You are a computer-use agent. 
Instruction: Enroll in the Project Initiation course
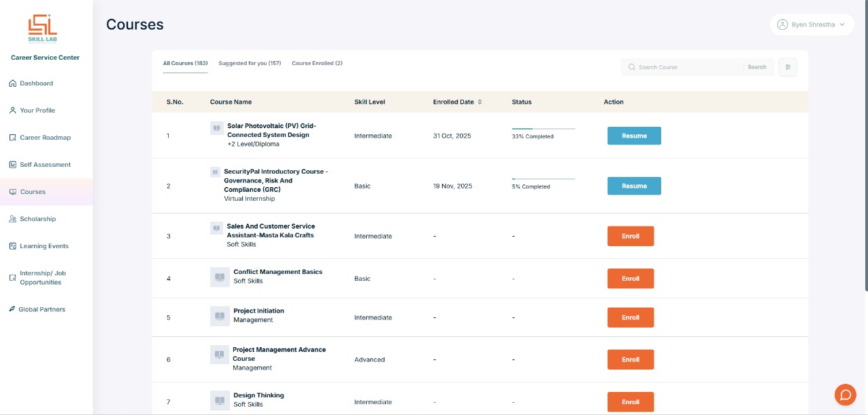[x=630, y=317]
